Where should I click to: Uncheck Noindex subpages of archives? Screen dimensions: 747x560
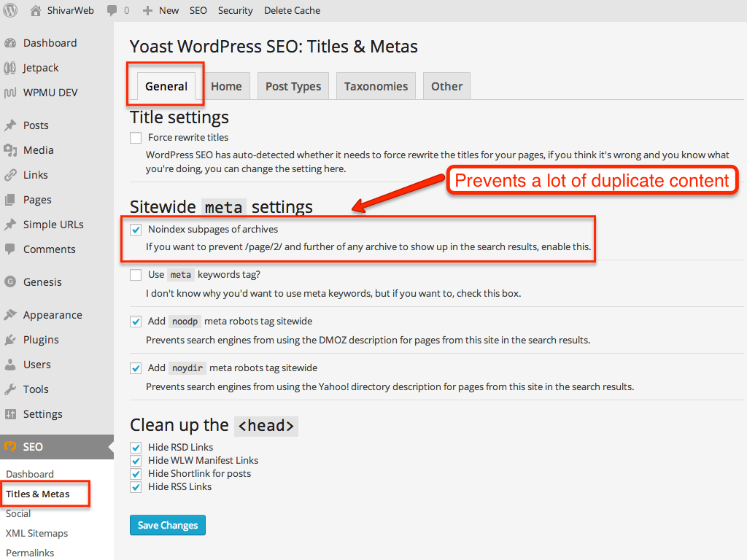click(136, 230)
